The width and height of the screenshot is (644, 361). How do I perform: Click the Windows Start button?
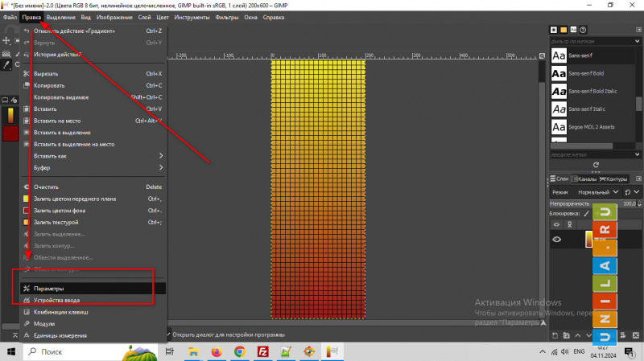10,351
